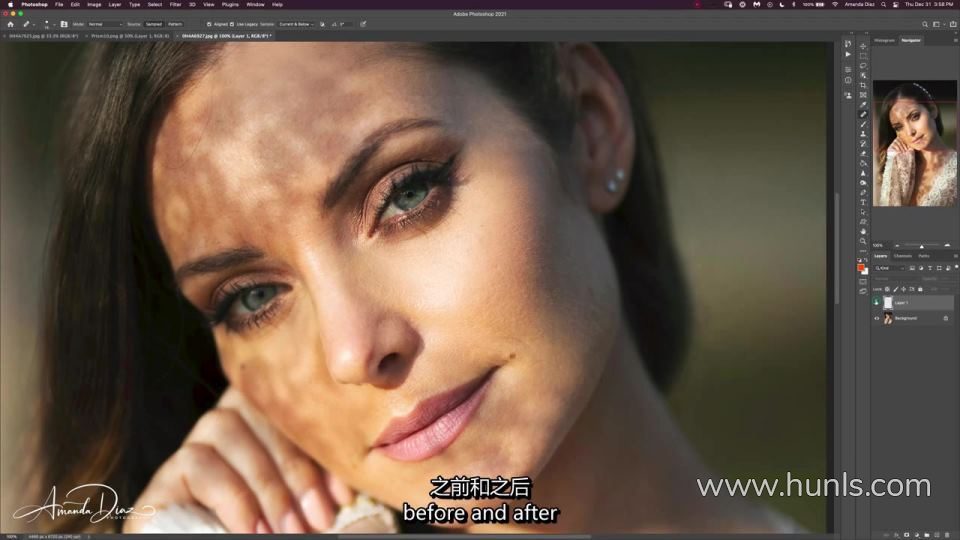Toggle the Use Legacy checkbox
Viewport: 960px width, 540px height.
pos(231,24)
